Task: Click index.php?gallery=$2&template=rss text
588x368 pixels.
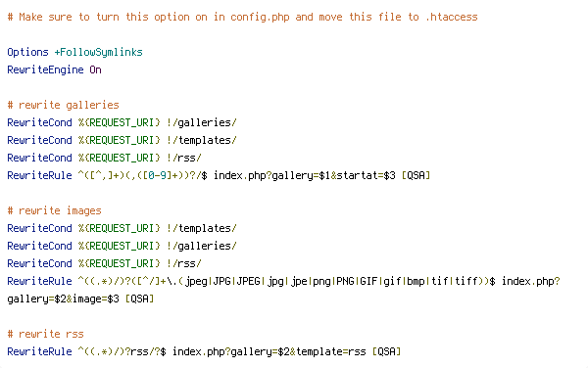Action: coord(269,351)
